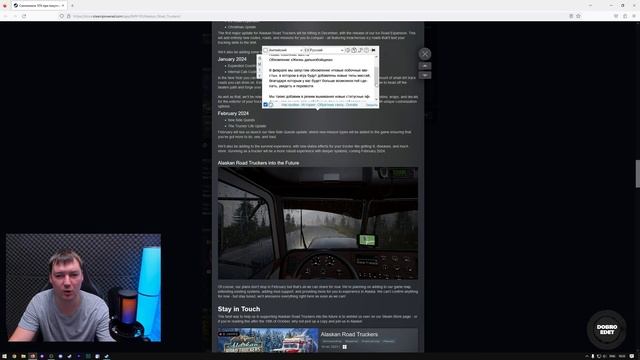
Task: Click the 'Alaskan Road Truckers into the Future' heading
Action: (x=258, y=163)
